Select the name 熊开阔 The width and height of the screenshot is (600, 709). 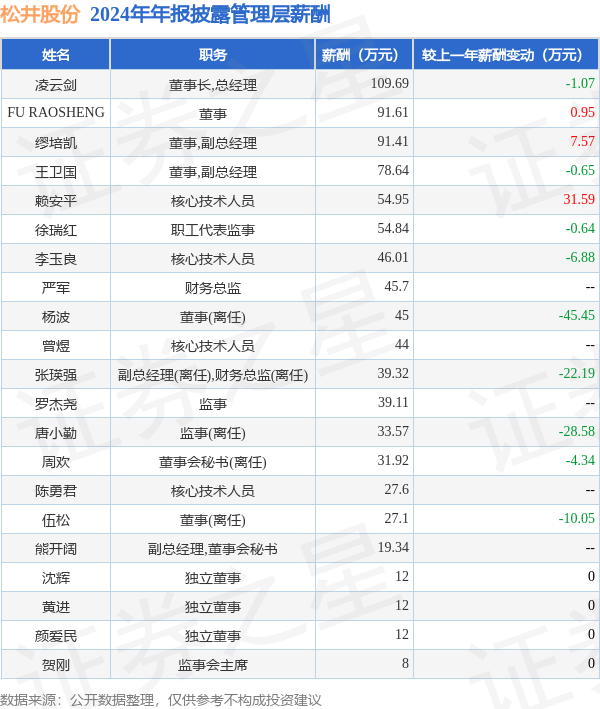tap(56, 549)
